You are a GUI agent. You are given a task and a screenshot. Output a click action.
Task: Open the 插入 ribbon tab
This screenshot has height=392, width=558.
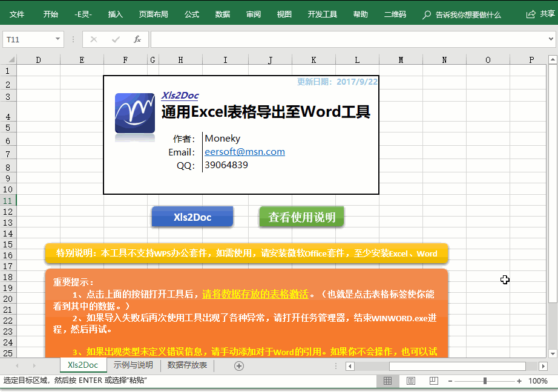[x=116, y=15]
